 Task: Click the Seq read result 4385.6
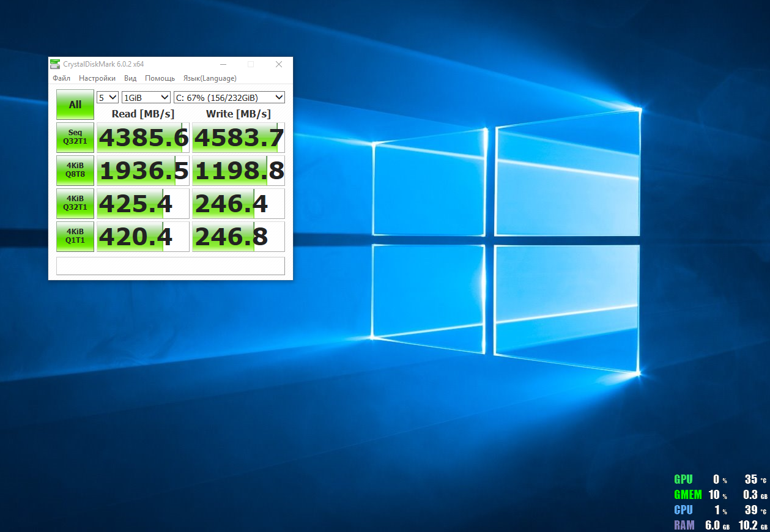point(143,138)
